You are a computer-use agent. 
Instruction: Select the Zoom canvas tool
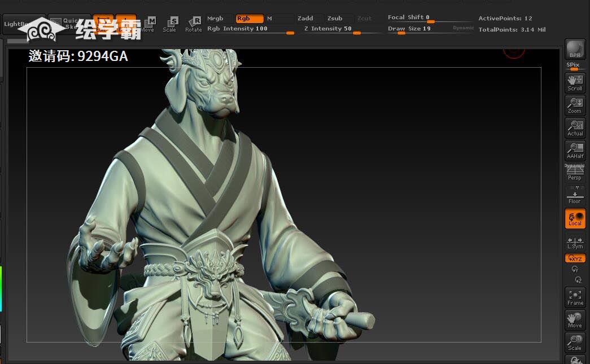coord(575,105)
